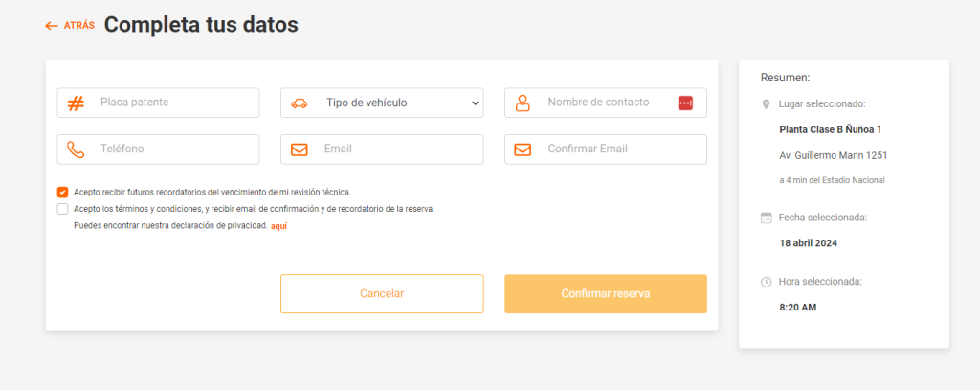This screenshot has height=390, width=980.
Task: Click the back arrow icon next to ATRÁS
Action: pyautogui.click(x=52, y=26)
